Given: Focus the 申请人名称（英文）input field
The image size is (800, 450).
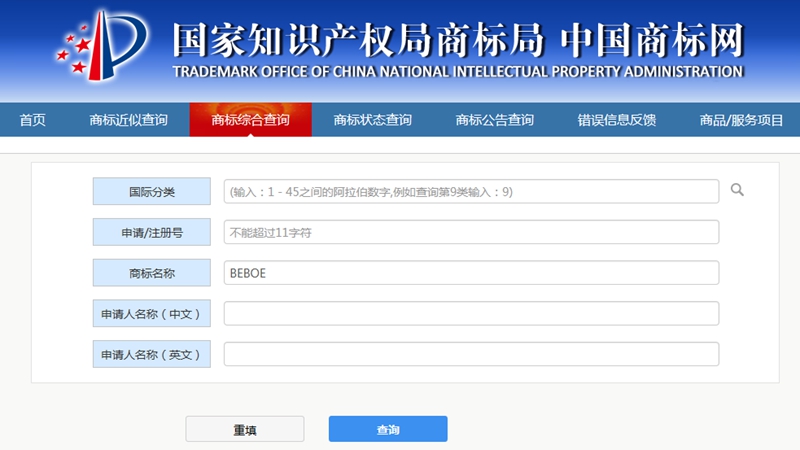Looking at the screenshot, I should point(471,354).
